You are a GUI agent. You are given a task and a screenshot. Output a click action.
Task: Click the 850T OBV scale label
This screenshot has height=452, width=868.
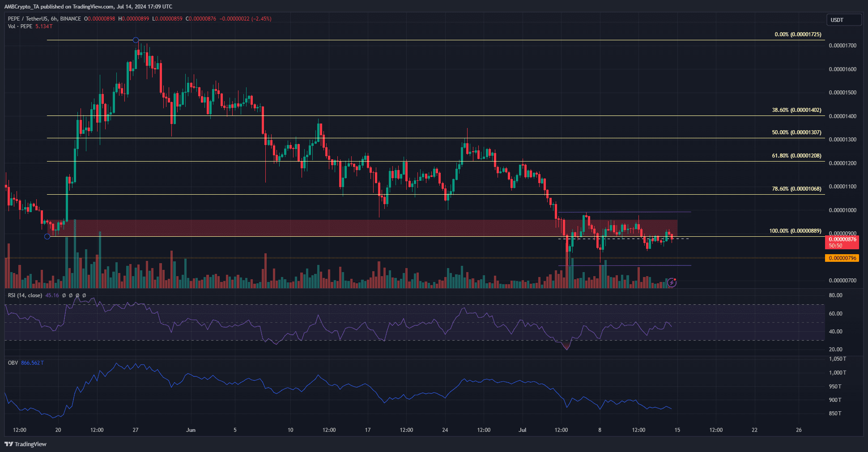click(x=835, y=414)
